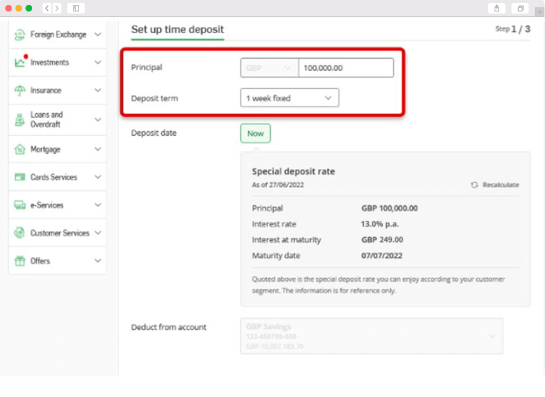
Task: Click the special deposit rate disclaimer text
Action: point(378,285)
